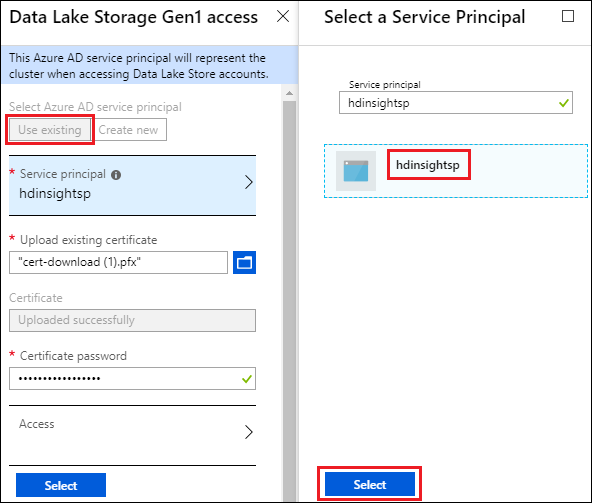The width and height of the screenshot is (592, 503).
Task: Click the scrollbar up arrow in the left blade
Action: (290, 93)
